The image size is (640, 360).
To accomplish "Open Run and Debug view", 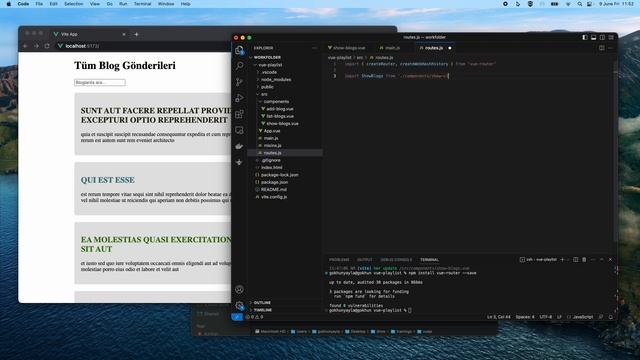I will point(239,98).
